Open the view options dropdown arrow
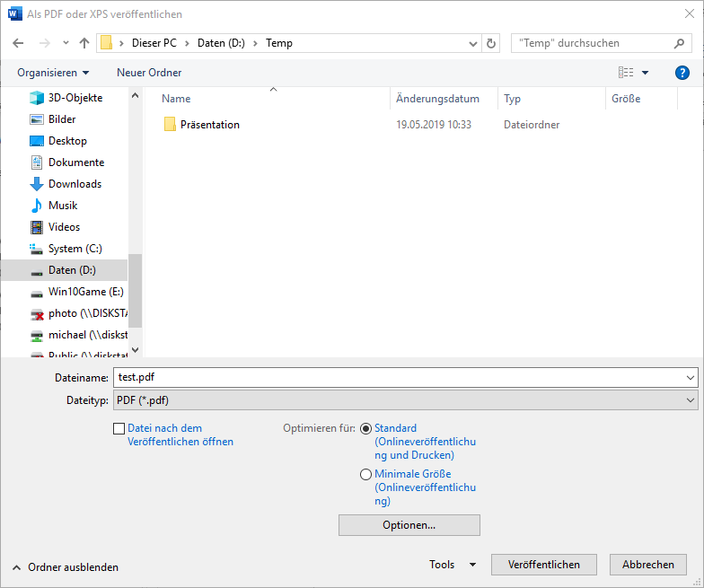 [x=645, y=73]
